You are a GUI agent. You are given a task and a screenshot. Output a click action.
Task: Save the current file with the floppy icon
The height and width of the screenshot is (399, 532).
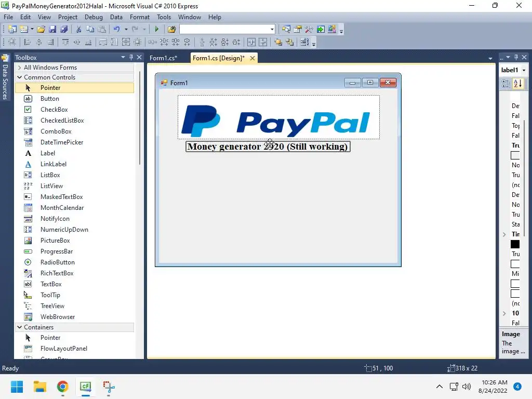pyautogui.click(x=52, y=29)
